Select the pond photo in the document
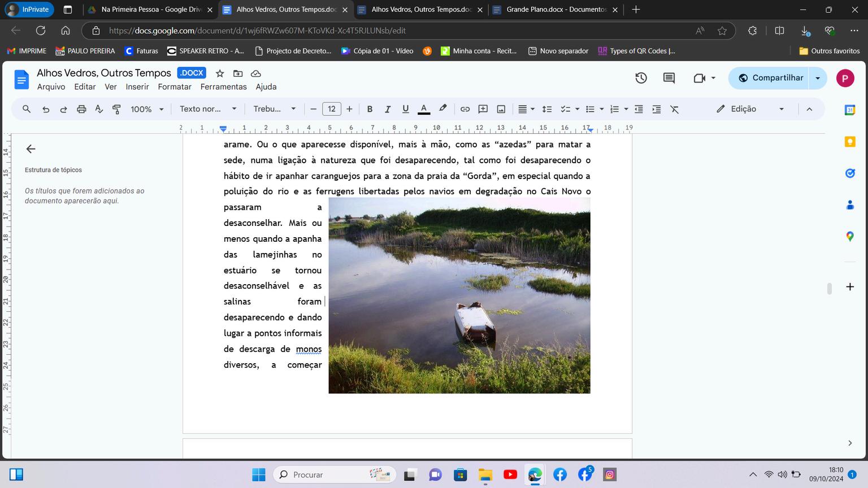Screen dimensions: 868x488 [459, 295]
